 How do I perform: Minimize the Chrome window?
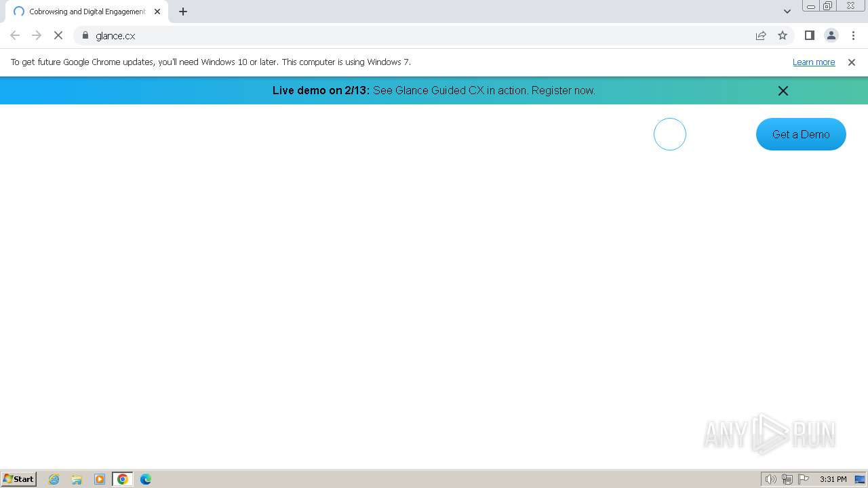(810, 6)
